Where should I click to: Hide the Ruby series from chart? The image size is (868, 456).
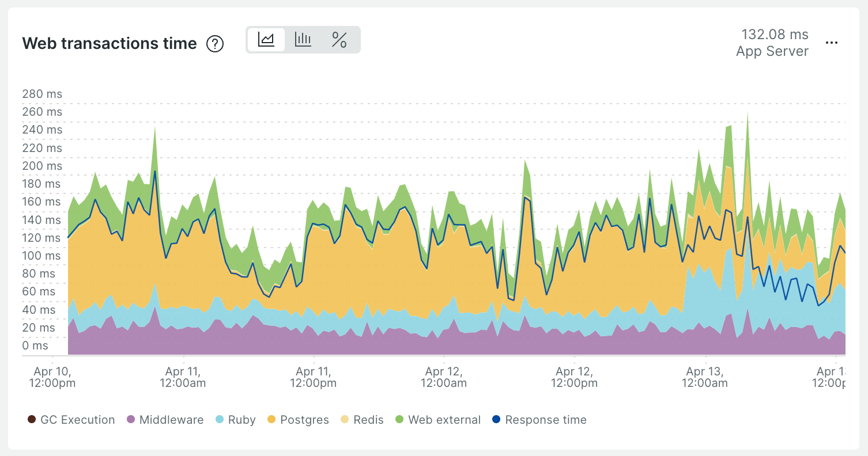tap(235, 420)
